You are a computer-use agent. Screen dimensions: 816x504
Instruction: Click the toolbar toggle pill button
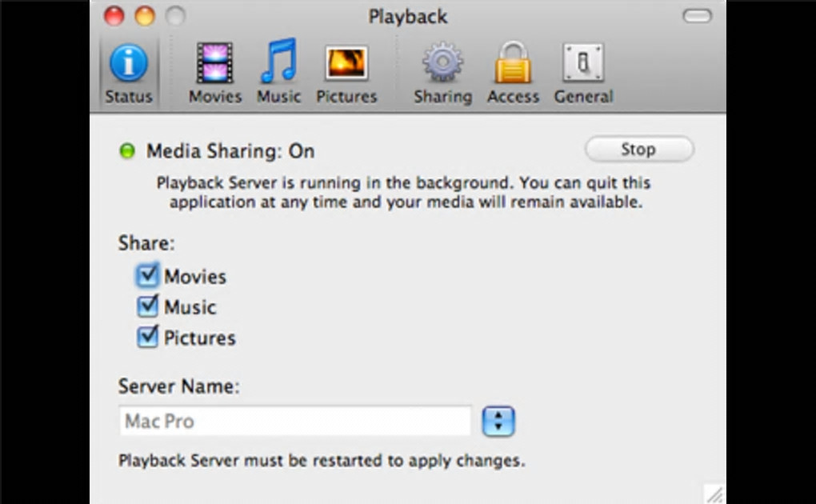coord(697,16)
